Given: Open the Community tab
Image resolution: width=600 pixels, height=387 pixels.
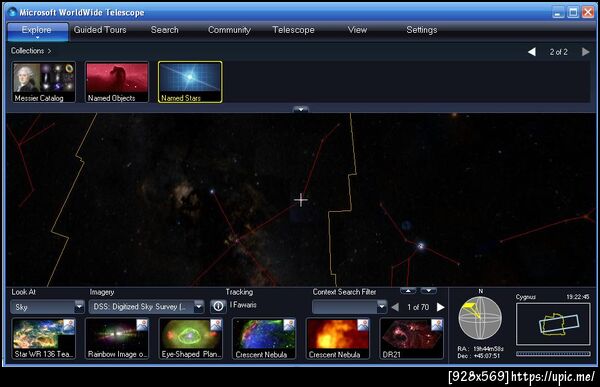Looking at the screenshot, I should [229, 30].
